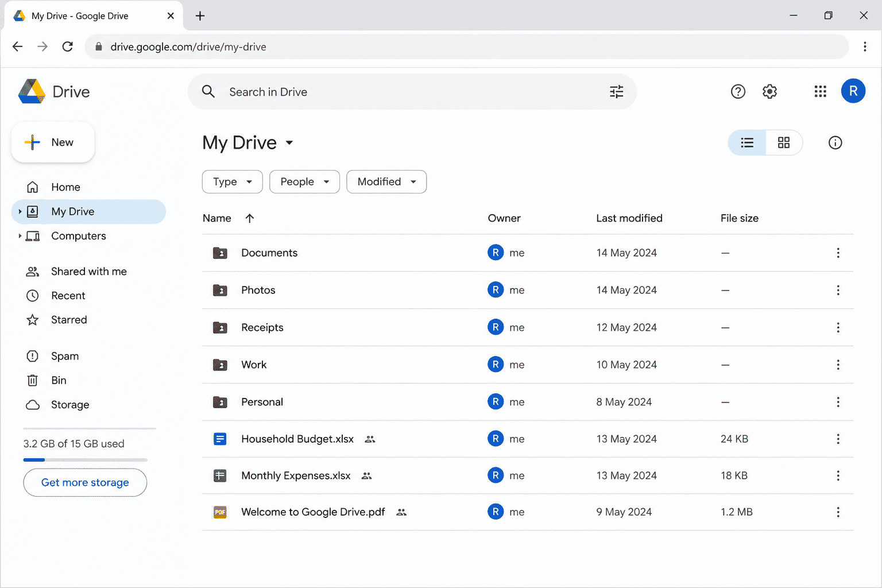Image resolution: width=882 pixels, height=588 pixels.
Task: Open browser three-dot menu
Action: 865,47
